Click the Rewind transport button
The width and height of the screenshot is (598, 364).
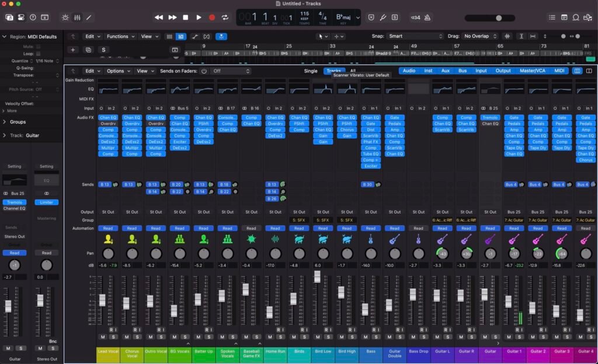point(159,17)
